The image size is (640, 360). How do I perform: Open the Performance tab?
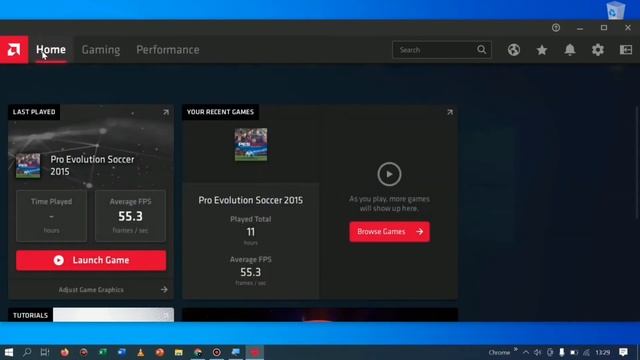coord(168,50)
